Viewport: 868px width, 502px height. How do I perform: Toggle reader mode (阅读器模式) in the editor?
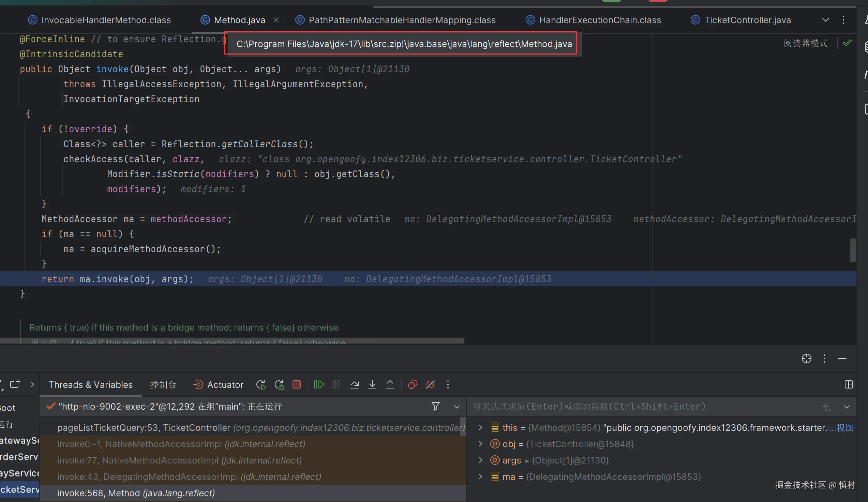point(805,43)
